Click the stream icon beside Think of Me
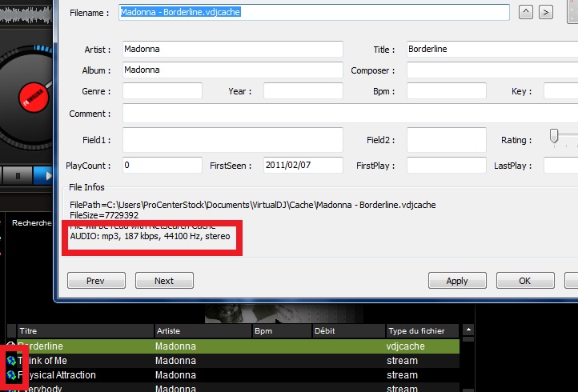This screenshot has width=578, height=392. [x=11, y=361]
